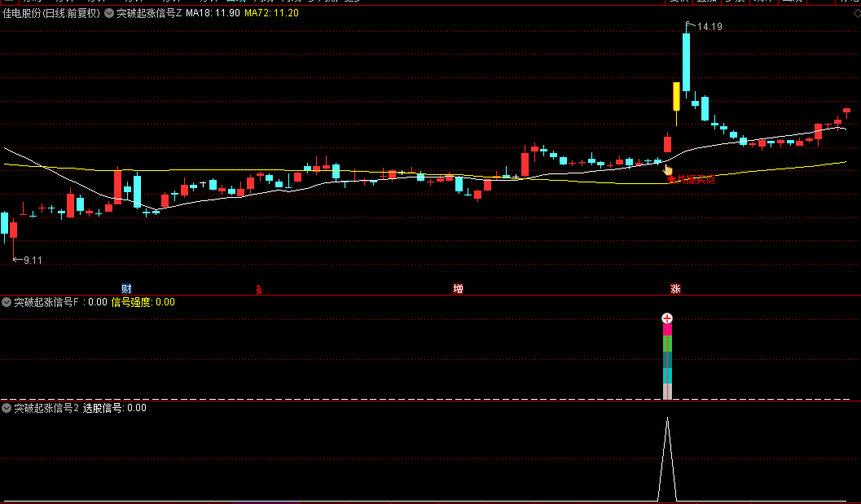Select the yellow 信号强度 indicator label
The height and width of the screenshot is (504, 861).
(143, 302)
